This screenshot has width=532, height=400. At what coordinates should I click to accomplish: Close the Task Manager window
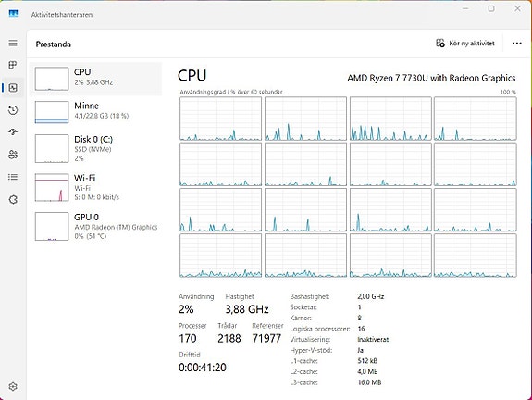[517, 8]
